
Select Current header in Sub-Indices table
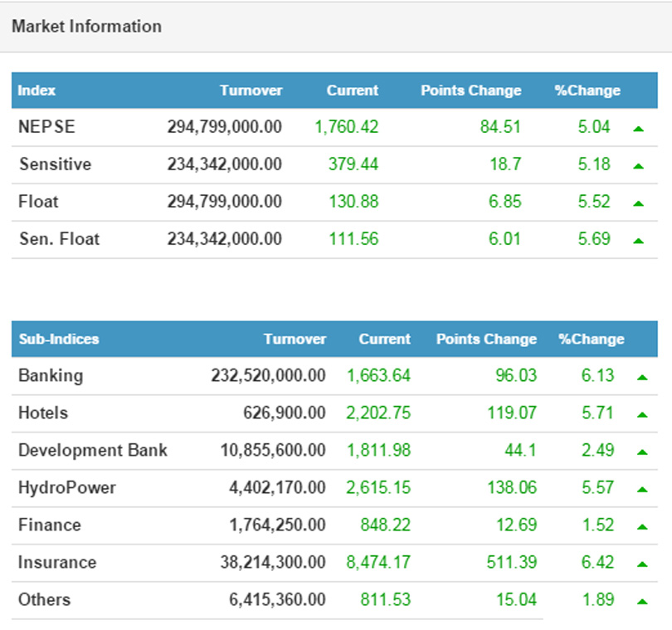[x=384, y=339]
